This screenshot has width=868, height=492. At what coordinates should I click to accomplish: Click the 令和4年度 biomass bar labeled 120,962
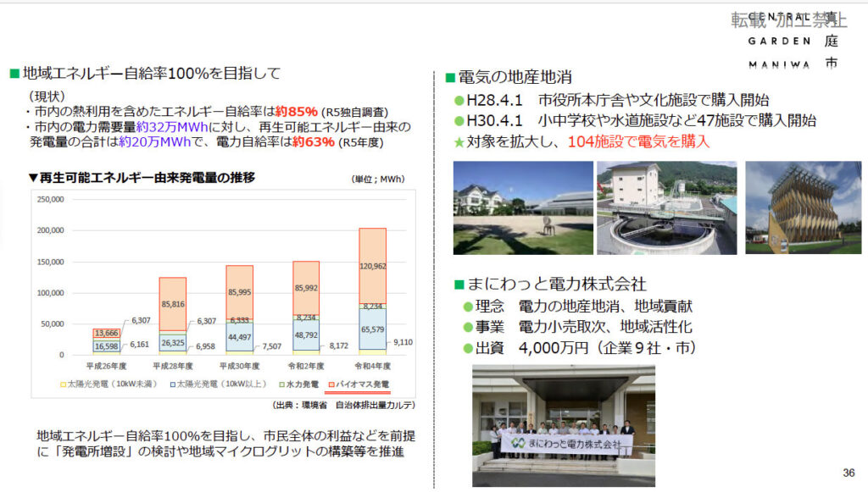(x=372, y=265)
